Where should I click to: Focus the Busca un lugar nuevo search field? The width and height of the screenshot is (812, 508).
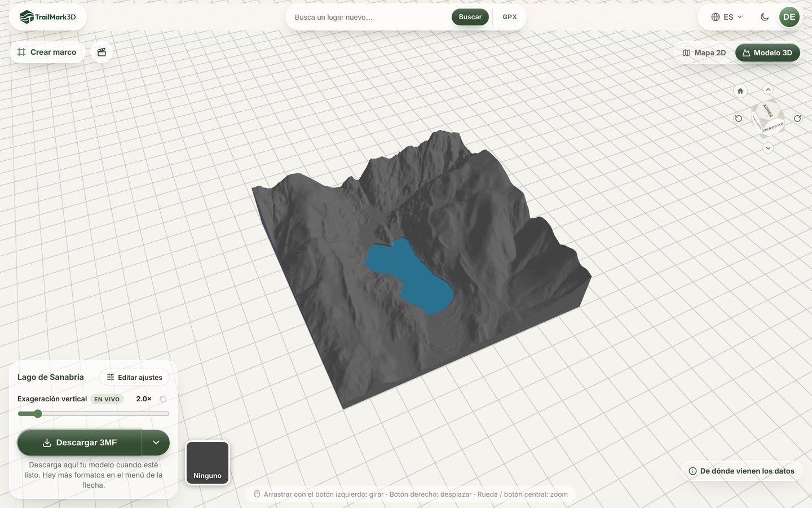click(x=370, y=17)
